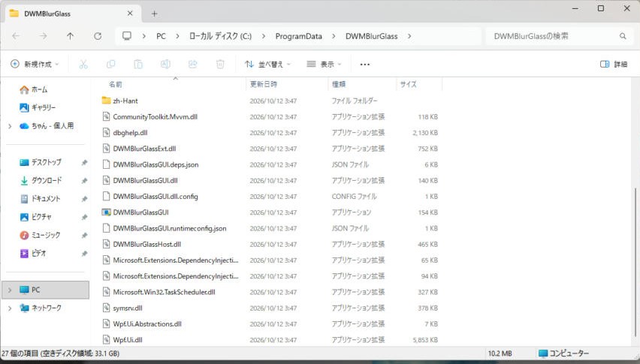
Task: Click the ローカル ディスク (C:) breadcrumb
Action: tap(220, 36)
